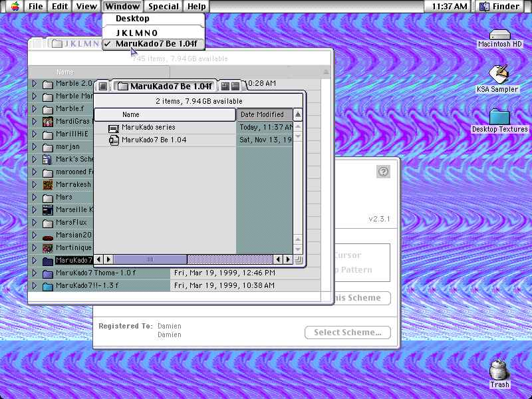Screen dimensions: 532x399
Task: Open the Special menu
Action: coord(164,6)
